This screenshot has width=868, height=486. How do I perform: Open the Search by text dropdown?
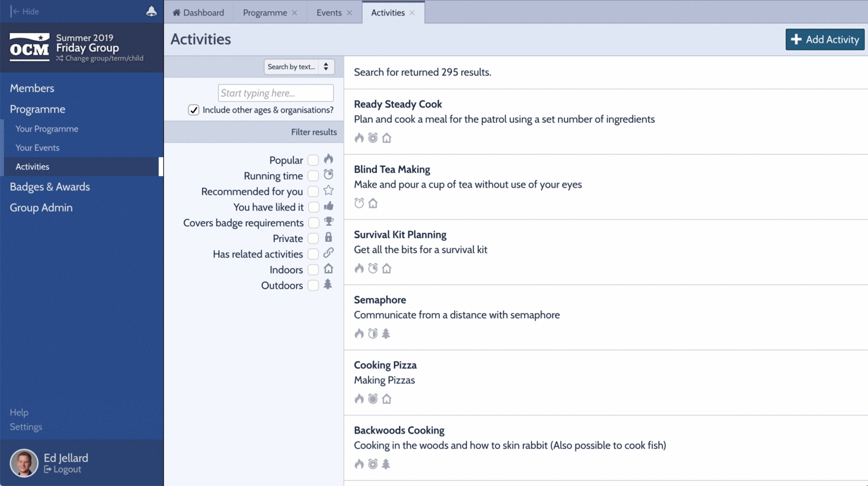coord(299,67)
